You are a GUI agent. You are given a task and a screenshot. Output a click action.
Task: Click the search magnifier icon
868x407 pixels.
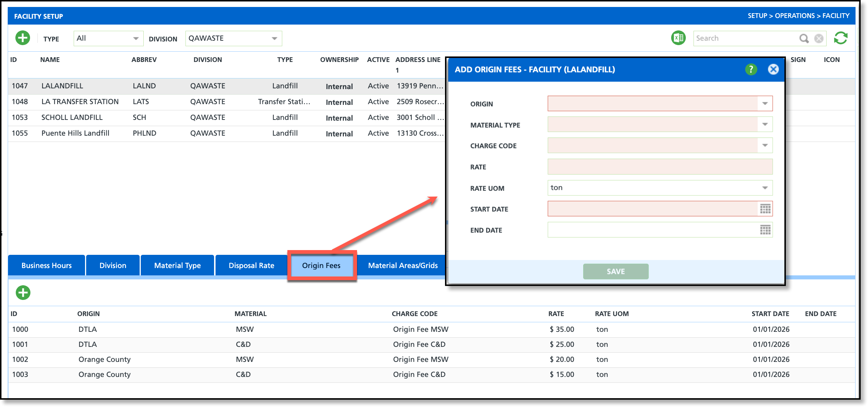pyautogui.click(x=804, y=38)
